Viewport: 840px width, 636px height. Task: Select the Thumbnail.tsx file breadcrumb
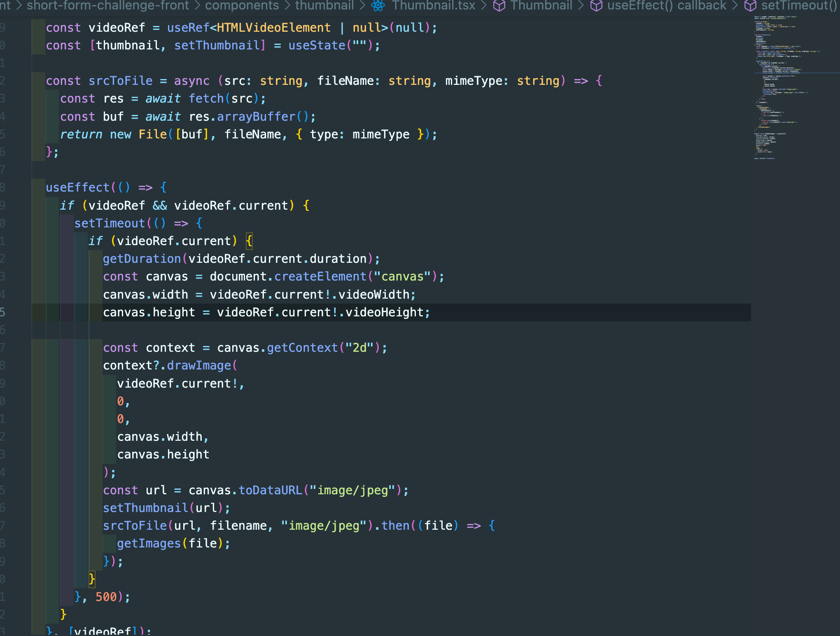tap(433, 5)
